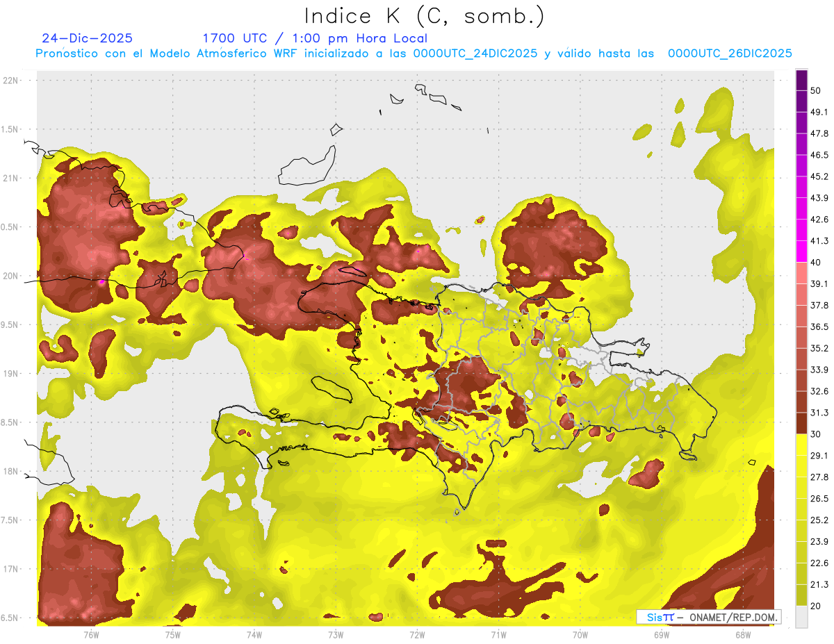
Task: Click the '31.3' color bar label
Action: pyautogui.click(x=819, y=413)
